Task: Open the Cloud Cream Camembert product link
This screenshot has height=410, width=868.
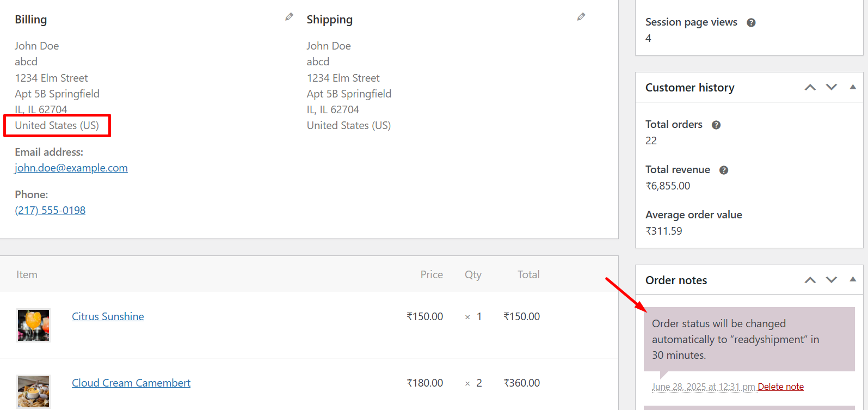Action: (x=131, y=383)
